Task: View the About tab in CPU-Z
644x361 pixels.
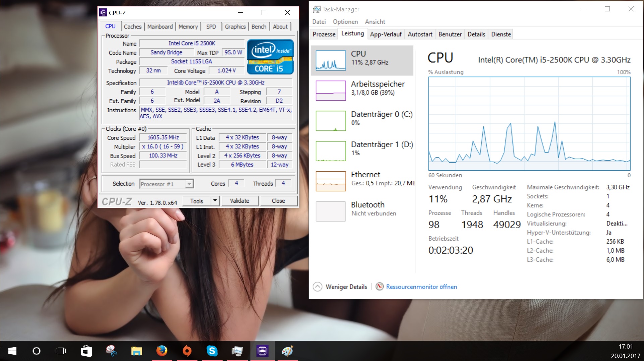Action: [x=280, y=26]
